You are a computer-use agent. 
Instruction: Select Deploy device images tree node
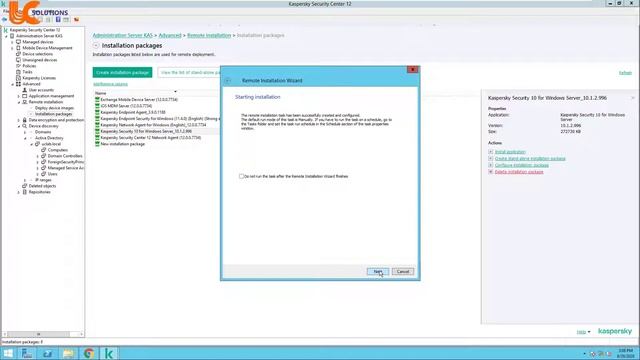click(x=54, y=108)
